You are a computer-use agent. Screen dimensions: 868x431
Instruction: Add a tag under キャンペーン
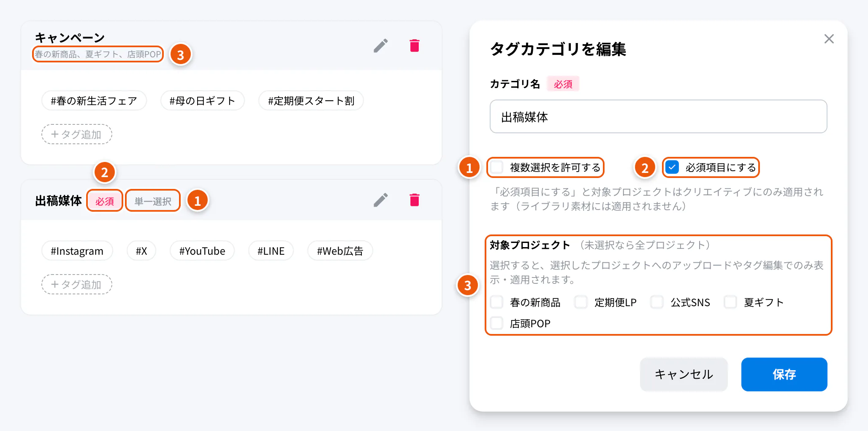76,134
